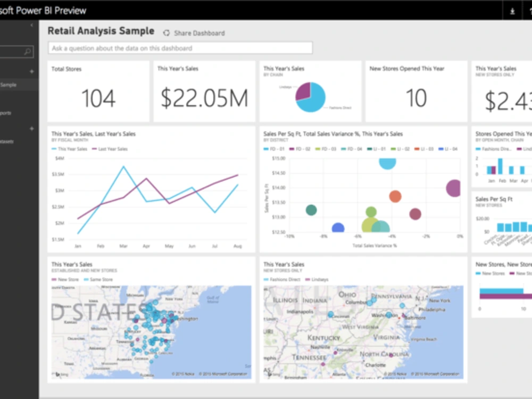Open the Retail Analysis Sample dashboard title
532x399 pixels.
(x=101, y=31)
